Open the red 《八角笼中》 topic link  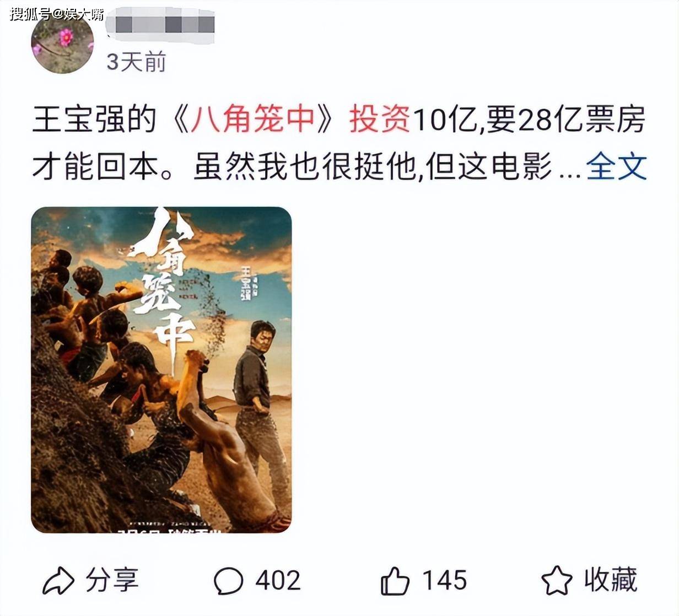coord(253,119)
